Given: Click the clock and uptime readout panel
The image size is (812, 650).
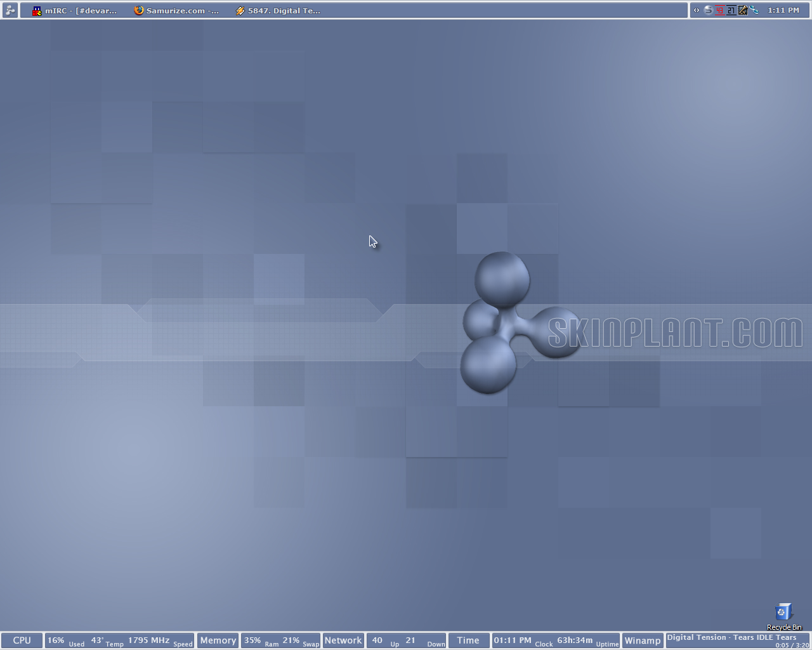Looking at the screenshot, I should 556,640.
